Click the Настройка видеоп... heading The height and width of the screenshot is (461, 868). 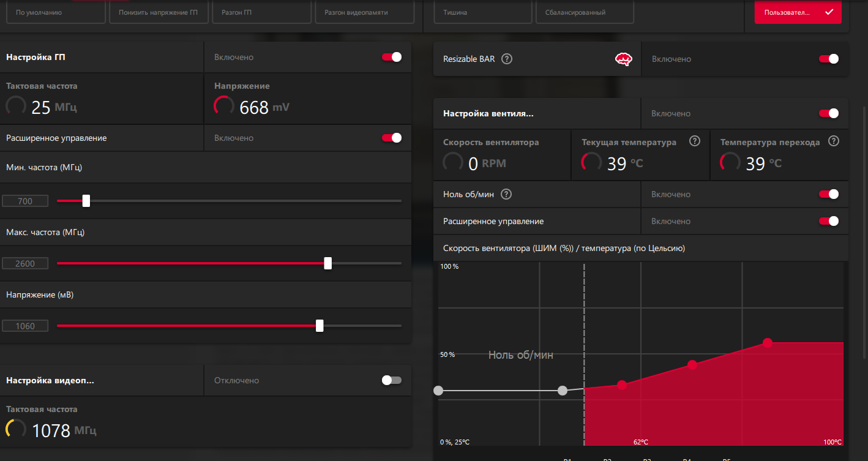(x=50, y=380)
